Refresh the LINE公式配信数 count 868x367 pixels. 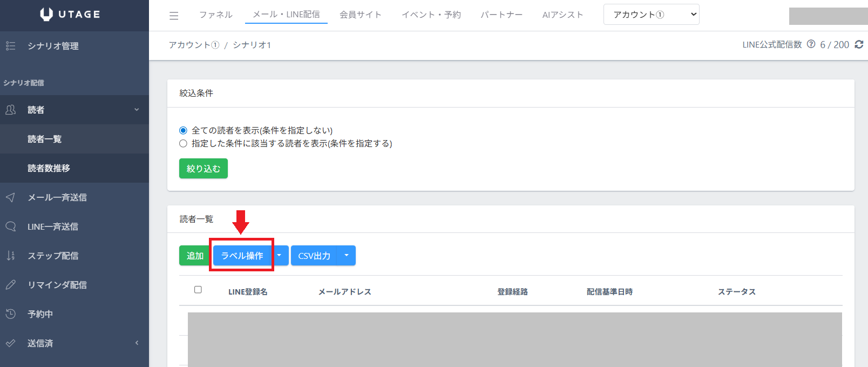(x=859, y=45)
